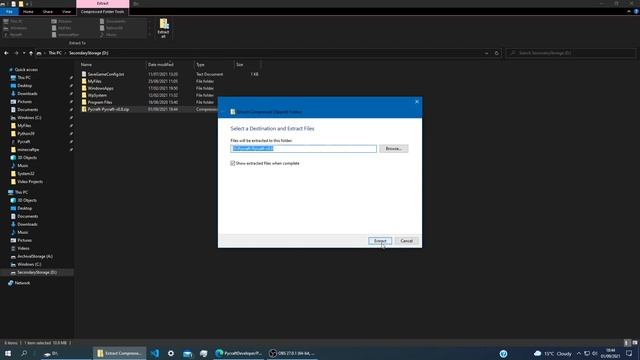Go back with the navigation back arrow
Image resolution: width=640 pixels, height=360 pixels.
6,53
